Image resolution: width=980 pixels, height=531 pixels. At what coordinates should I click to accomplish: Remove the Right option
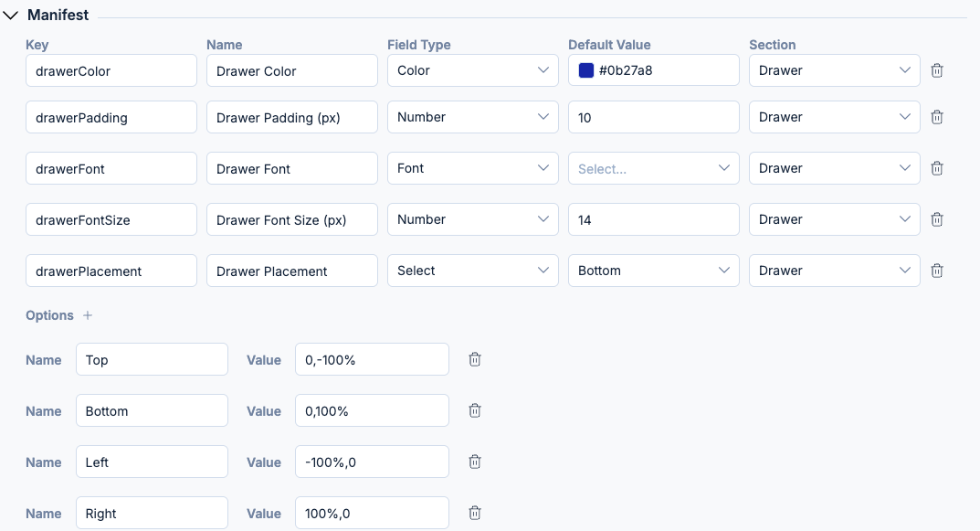pyautogui.click(x=475, y=514)
